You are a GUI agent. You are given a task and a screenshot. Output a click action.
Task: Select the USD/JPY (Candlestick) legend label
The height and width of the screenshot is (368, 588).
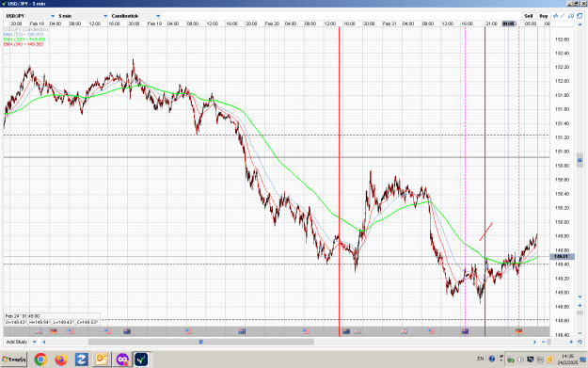click(x=26, y=29)
